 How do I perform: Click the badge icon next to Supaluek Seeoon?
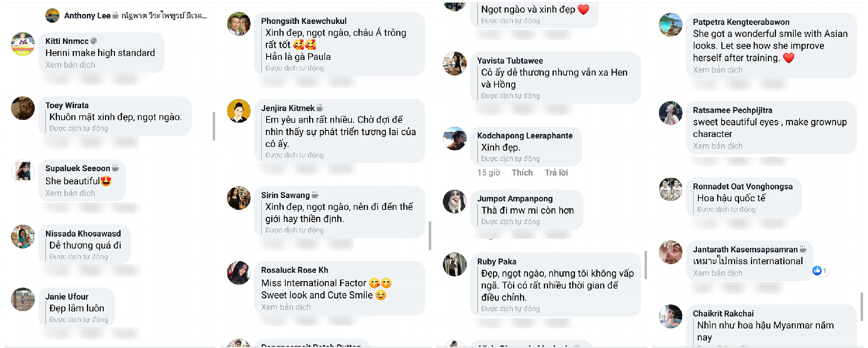tap(115, 168)
